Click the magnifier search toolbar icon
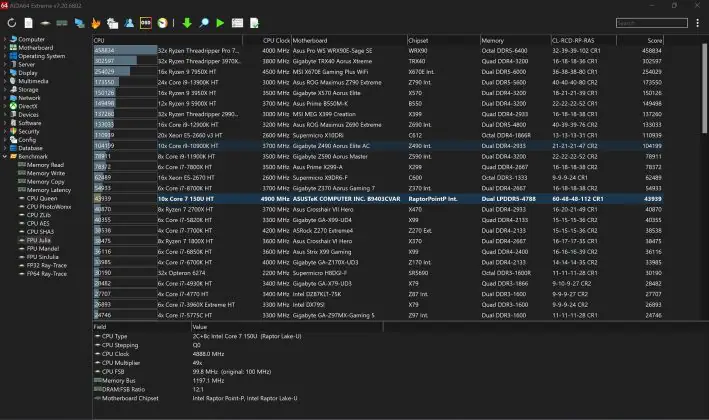The image size is (709, 420). click(204, 23)
